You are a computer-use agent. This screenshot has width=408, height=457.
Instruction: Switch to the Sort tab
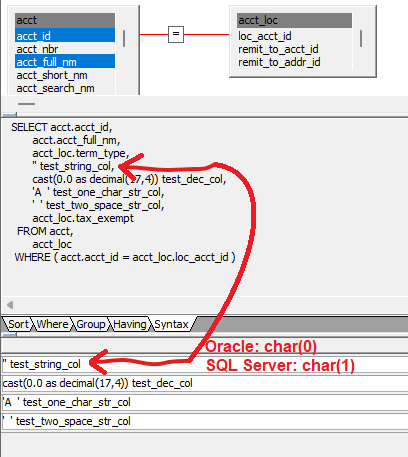pos(18,324)
